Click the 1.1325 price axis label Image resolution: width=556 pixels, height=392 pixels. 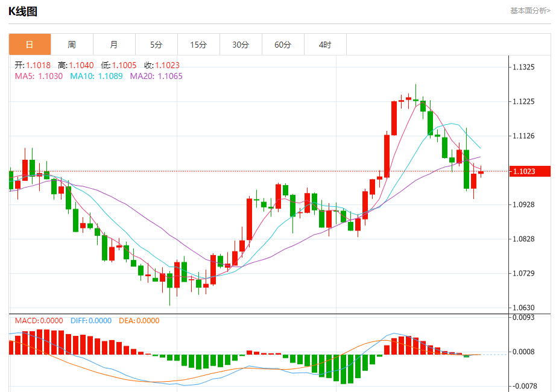[x=523, y=67]
